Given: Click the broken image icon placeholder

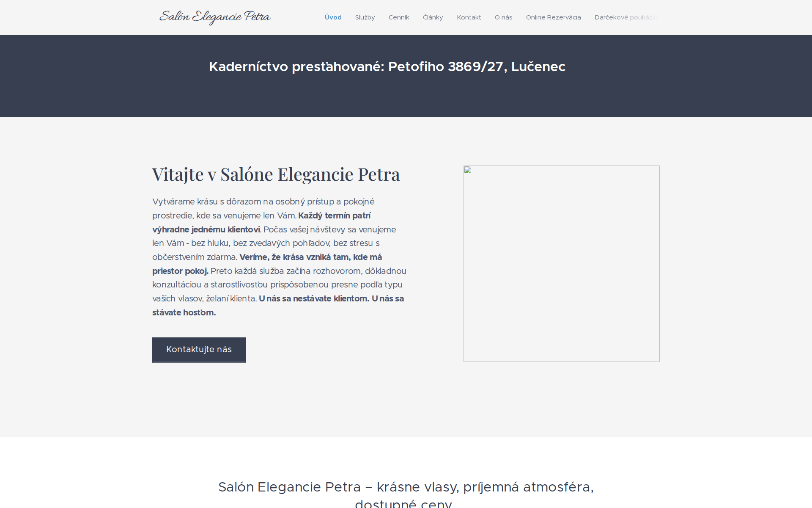Looking at the screenshot, I should (x=467, y=170).
